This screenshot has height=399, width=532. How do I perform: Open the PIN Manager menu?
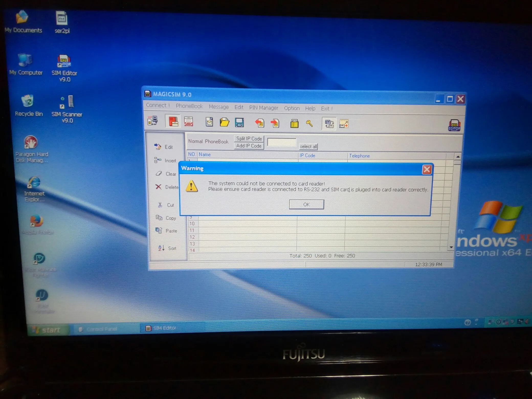pyautogui.click(x=263, y=108)
